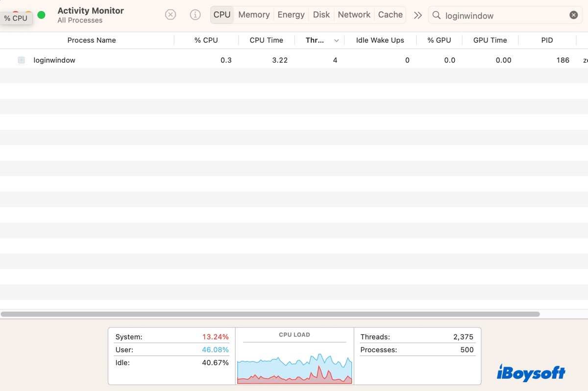588x391 pixels.
Task: Toggle sort order arrow on Threads column
Action: [336, 41]
